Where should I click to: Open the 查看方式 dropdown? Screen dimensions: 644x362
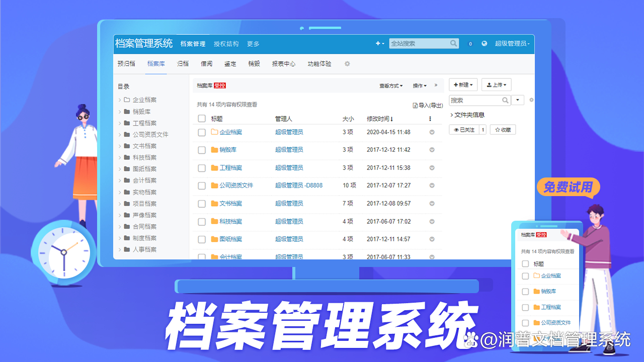point(391,86)
